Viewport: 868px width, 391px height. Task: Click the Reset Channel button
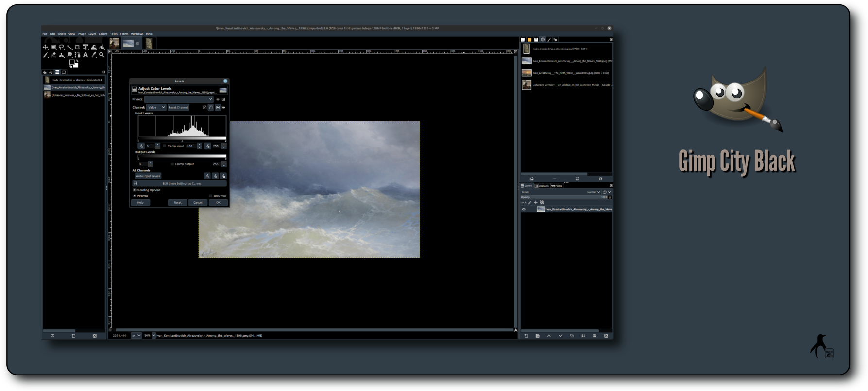[x=178, y=108]
